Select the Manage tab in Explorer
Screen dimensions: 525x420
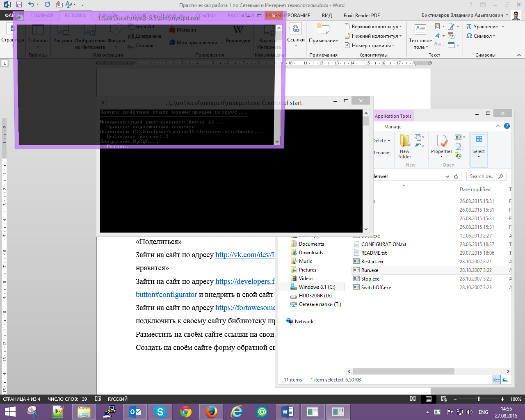[x=393, y=127]
